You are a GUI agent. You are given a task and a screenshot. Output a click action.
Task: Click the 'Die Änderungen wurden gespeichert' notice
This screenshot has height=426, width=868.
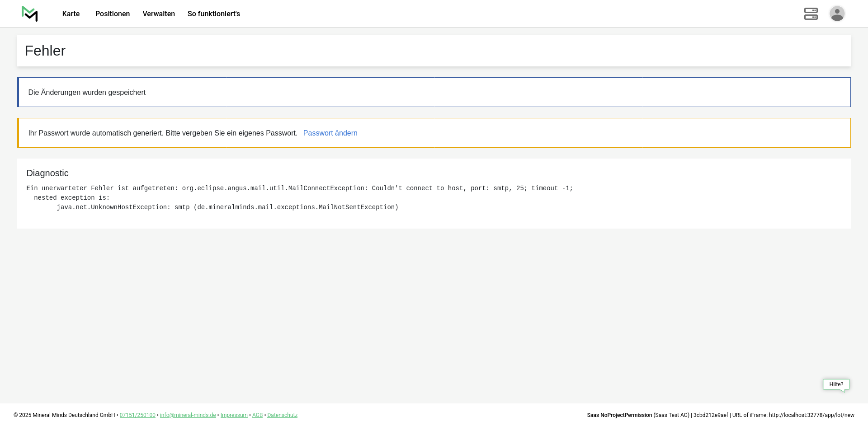click(x=87, y=93)
